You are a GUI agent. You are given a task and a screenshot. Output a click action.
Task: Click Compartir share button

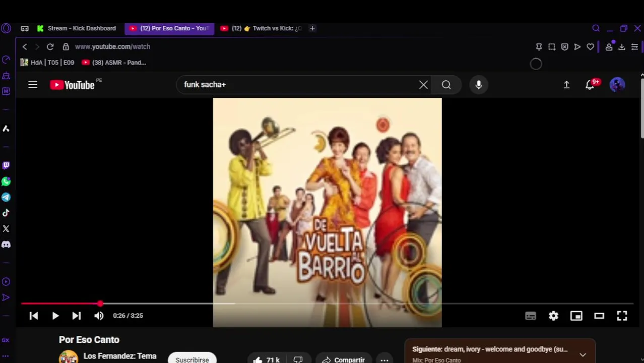pyautogui.click(x=343, y=359)
